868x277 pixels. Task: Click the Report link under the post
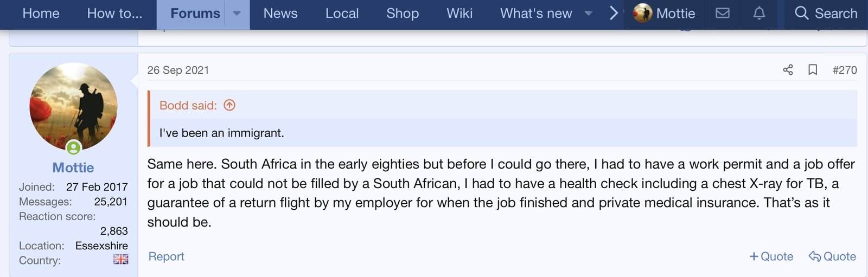[x=167, y=256]
